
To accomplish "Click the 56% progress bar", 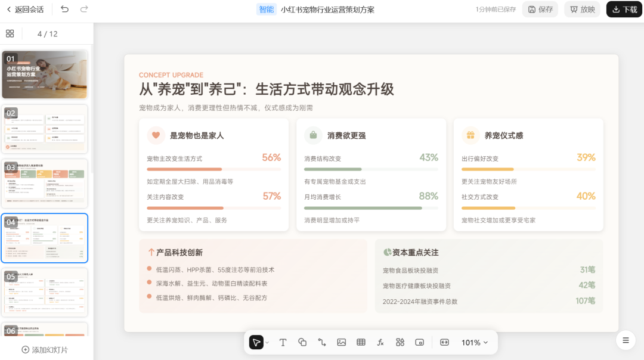I will (214, 169).
